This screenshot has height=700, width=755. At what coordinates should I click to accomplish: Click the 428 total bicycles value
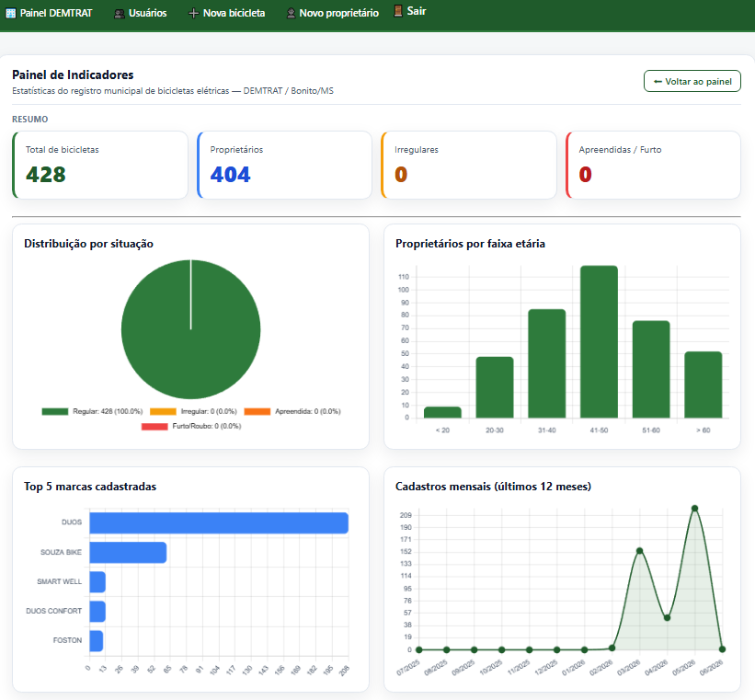coord(46,175)
